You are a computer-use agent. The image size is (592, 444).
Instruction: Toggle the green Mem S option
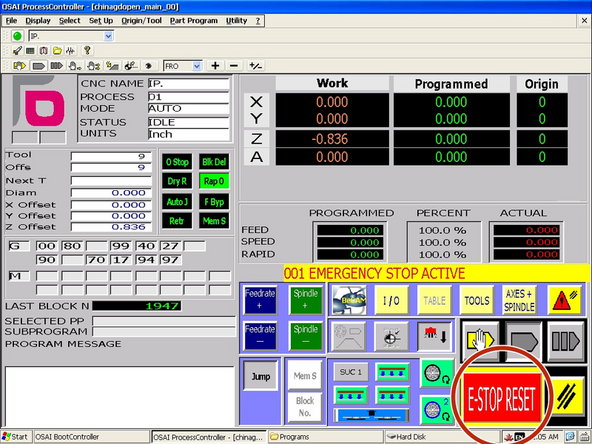214,221
